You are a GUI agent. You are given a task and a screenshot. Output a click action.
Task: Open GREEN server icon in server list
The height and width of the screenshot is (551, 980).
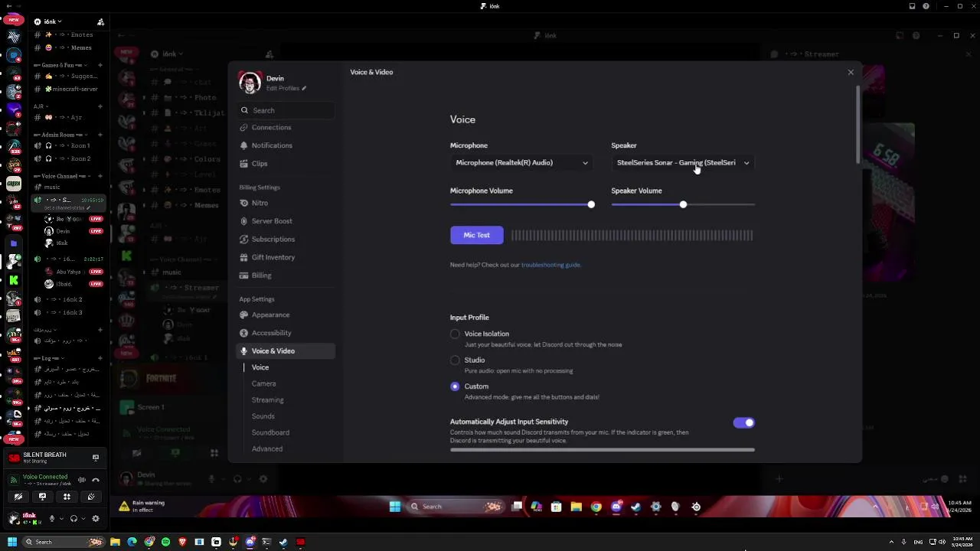(13, 184)
